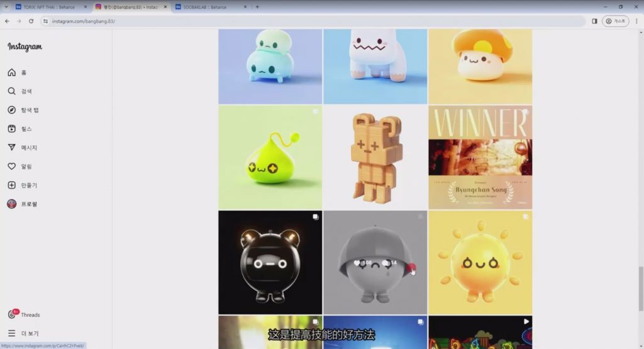
Task: Close the SOOBAKLAB Behance tab
Action: pos(245,7)
